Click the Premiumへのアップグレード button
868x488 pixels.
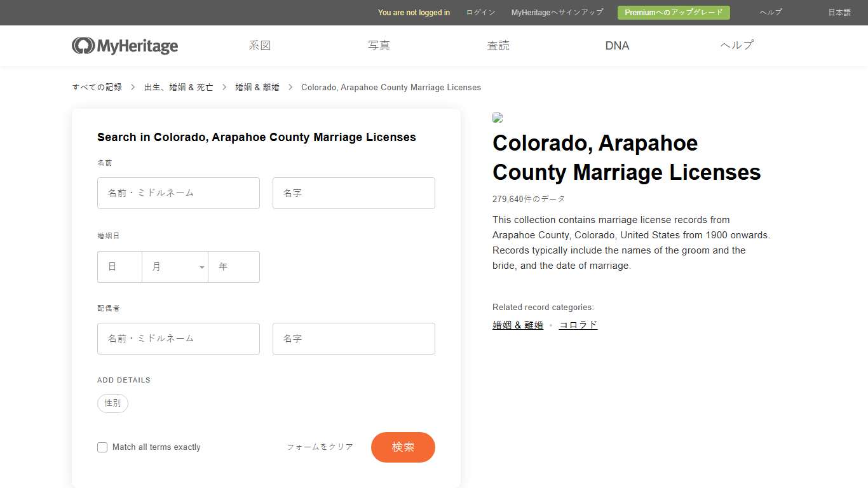click(x=674, y=12)
